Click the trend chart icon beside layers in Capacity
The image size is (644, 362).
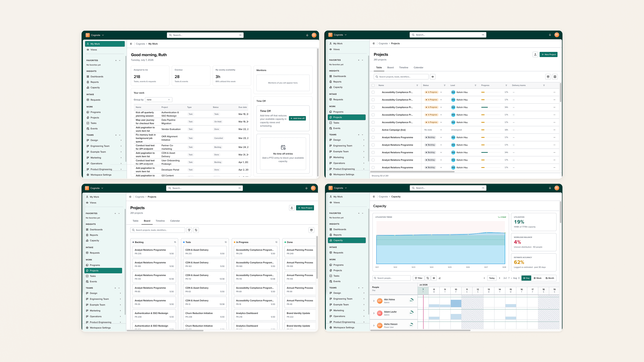[x=440, y=278]
